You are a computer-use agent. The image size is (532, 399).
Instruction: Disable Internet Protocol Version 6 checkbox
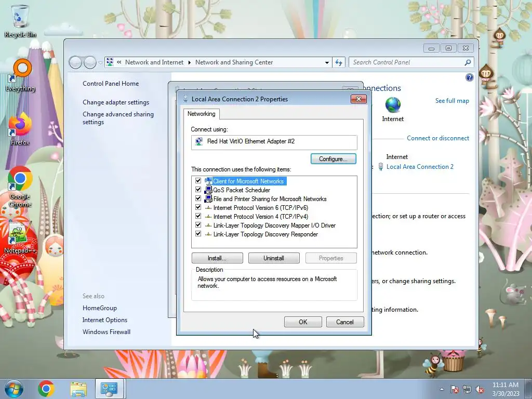click(198, 207)
